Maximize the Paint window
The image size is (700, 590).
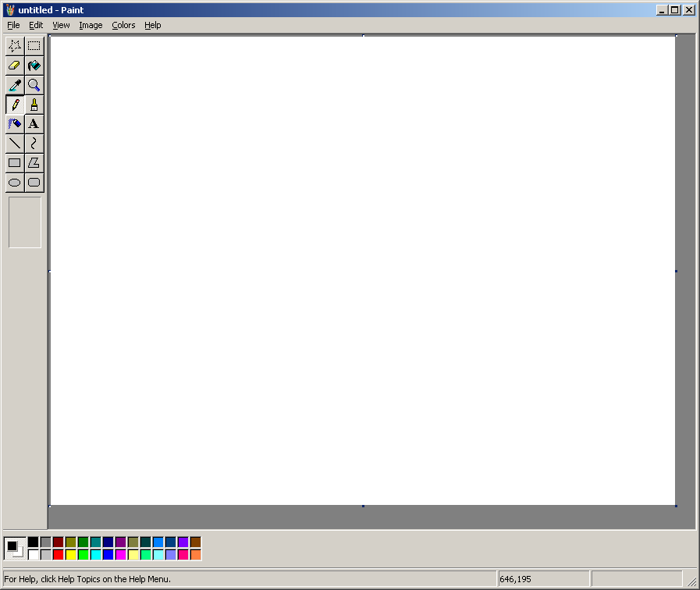click(675, 10)
